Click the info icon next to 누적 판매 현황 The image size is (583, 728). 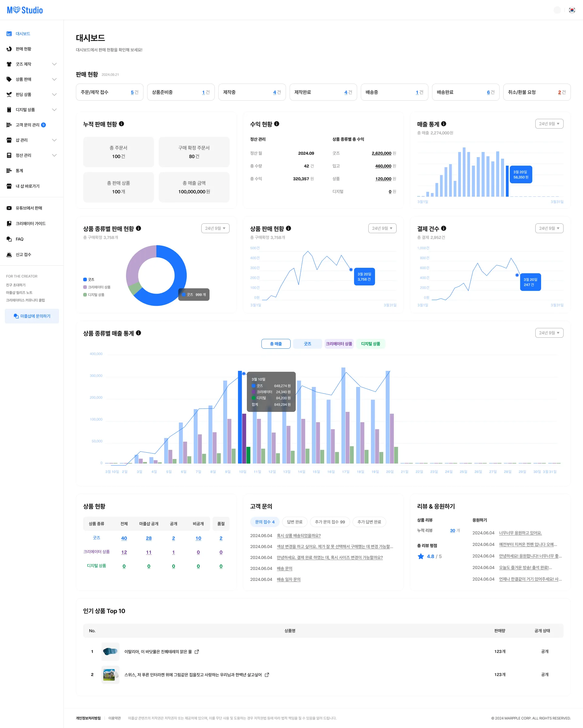(121, 124)
